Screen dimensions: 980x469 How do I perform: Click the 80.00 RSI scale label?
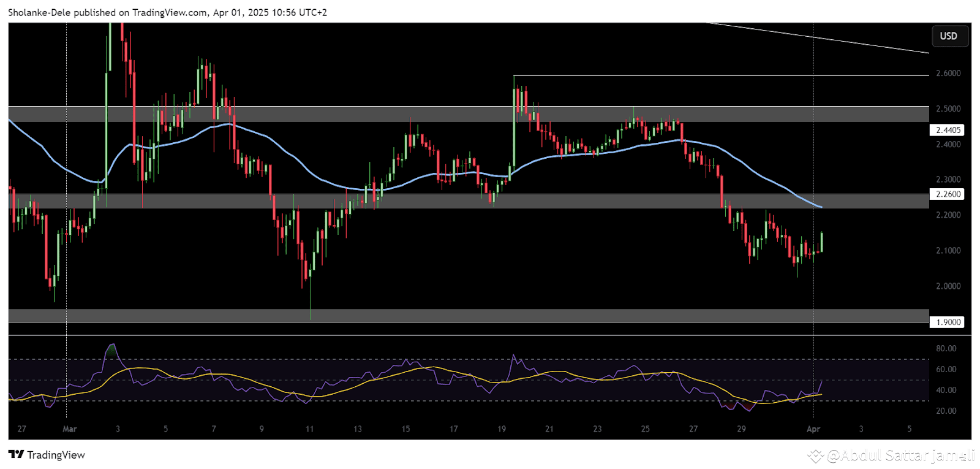click(x=946, y=348)
